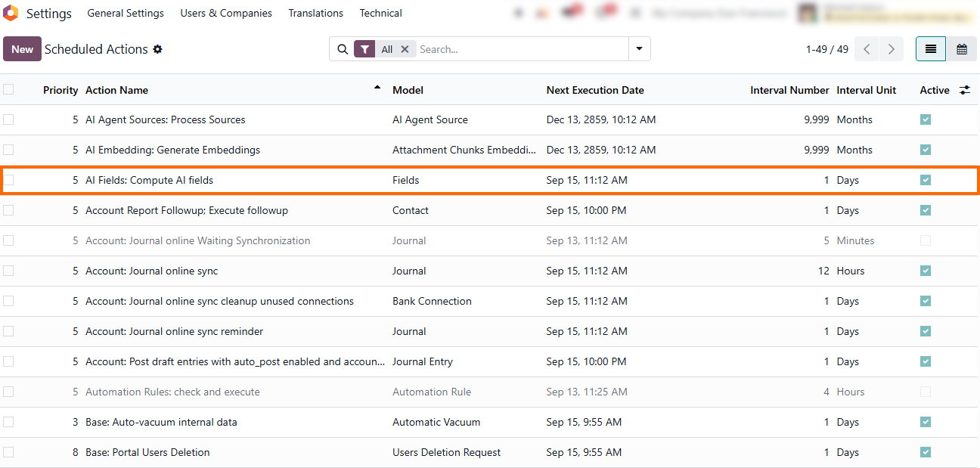Open optional columns adjustment icon
Image resolution: width=980 pixels, height=468 pixels.
point(965,90)
